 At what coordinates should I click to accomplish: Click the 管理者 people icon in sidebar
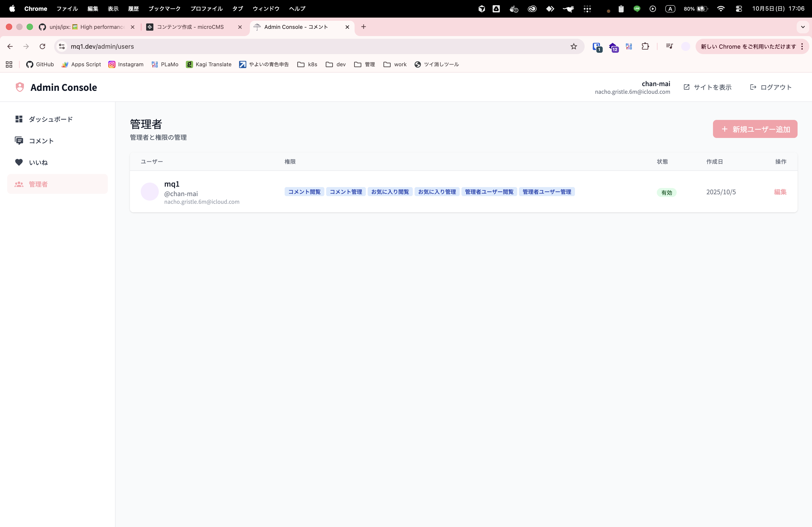19,184
